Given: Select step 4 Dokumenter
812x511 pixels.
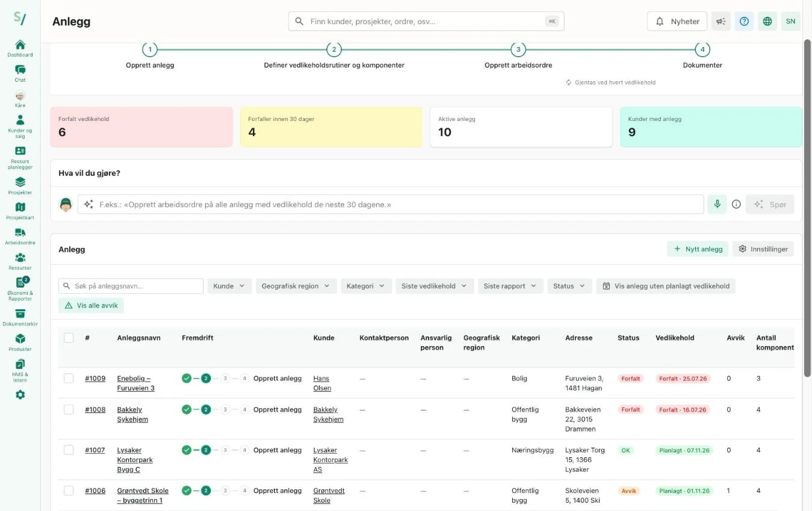Looking at the screenshot, I should pos(702,49).
